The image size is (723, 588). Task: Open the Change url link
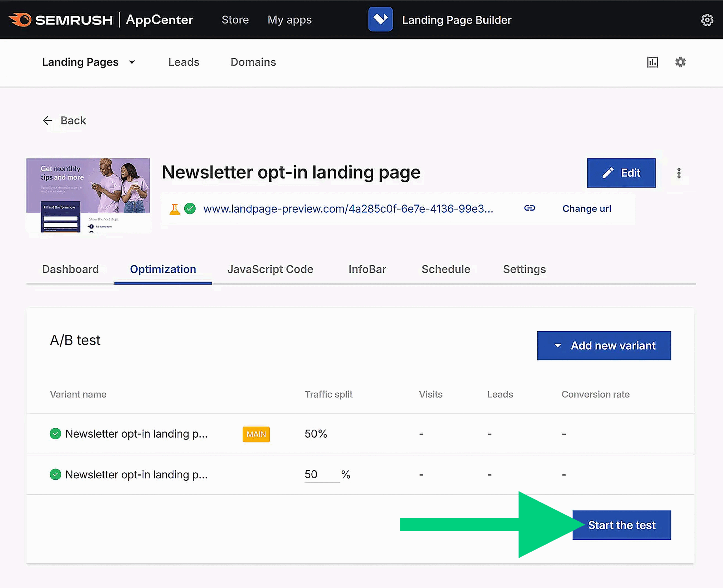pyautogui.click(x=587, y=208)
